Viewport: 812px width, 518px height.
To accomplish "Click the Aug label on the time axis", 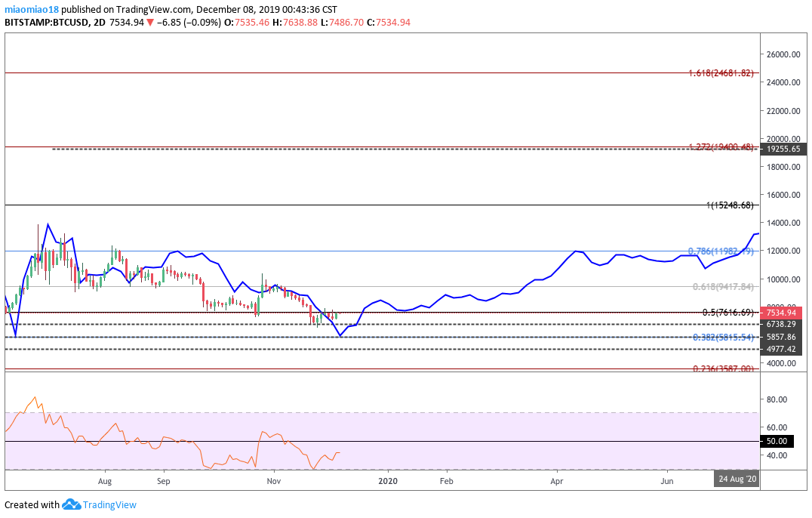I will 105,481.
